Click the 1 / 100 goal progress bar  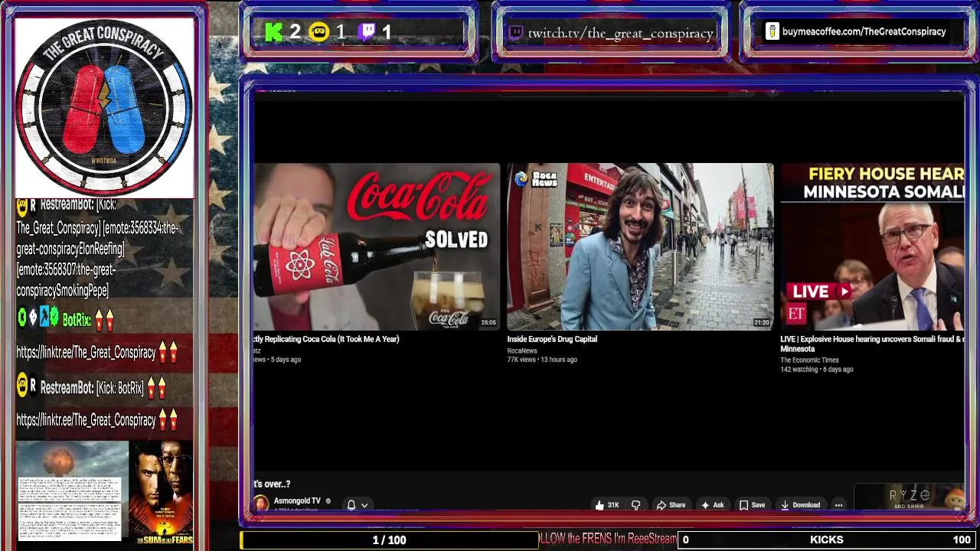tap(390, 540)
